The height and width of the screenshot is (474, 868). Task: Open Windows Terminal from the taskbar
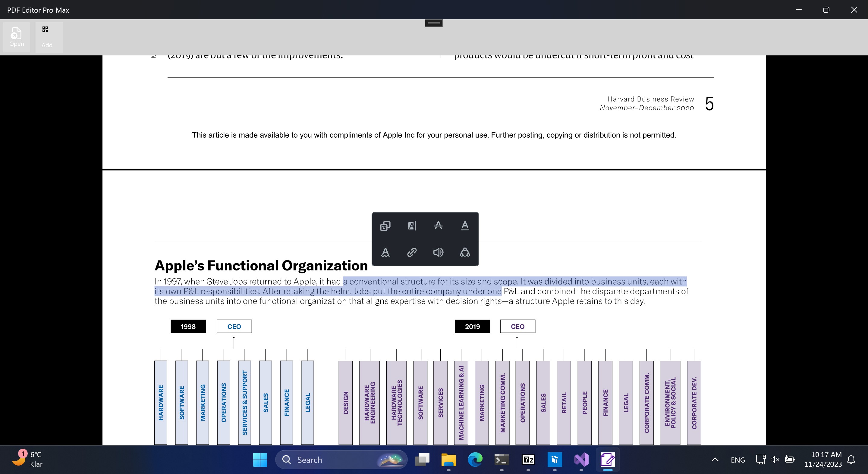click(x=502, y=460)
